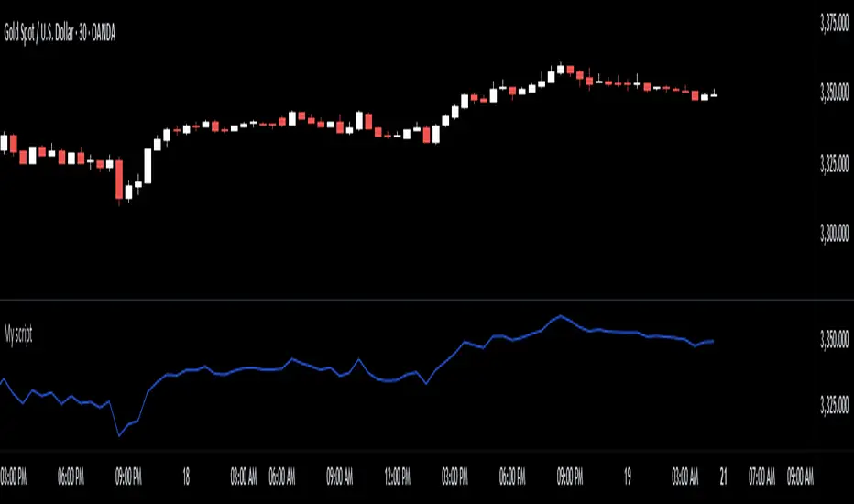
Task: Click the date label 21 on time axis
Action: [723, 477]
